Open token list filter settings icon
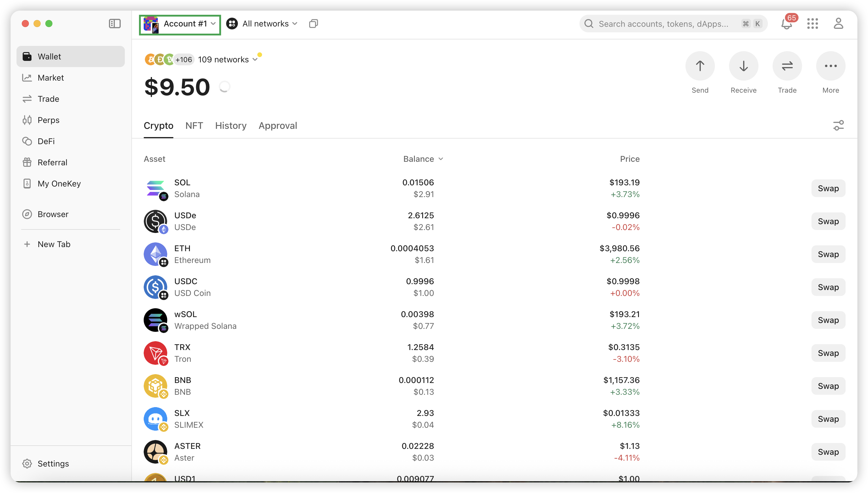 coord(839,126)
